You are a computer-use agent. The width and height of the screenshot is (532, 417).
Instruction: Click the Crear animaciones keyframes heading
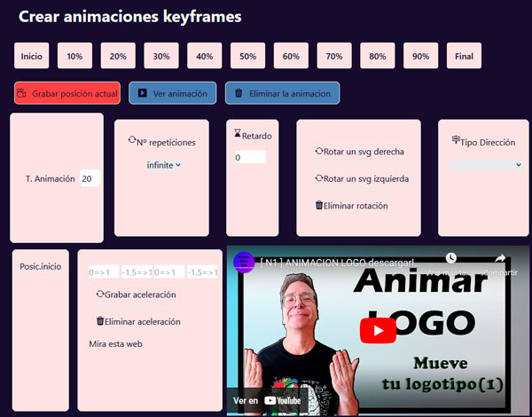[130, 16]
